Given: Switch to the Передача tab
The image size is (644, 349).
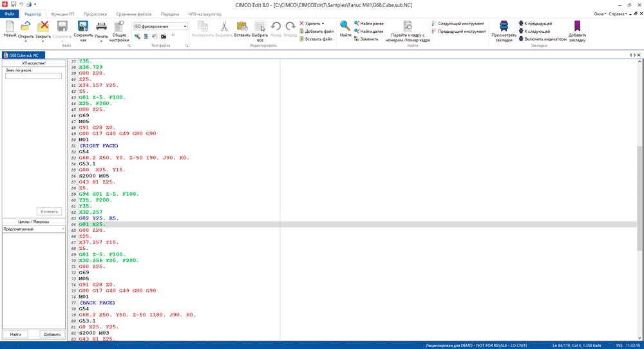Looking at the screenshot, I should [x=169, y=14].
